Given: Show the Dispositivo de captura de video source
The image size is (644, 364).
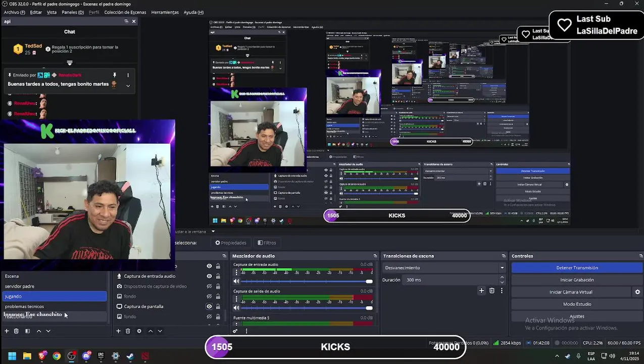Looking at the screenshot, I should click(x=209, y=286).
